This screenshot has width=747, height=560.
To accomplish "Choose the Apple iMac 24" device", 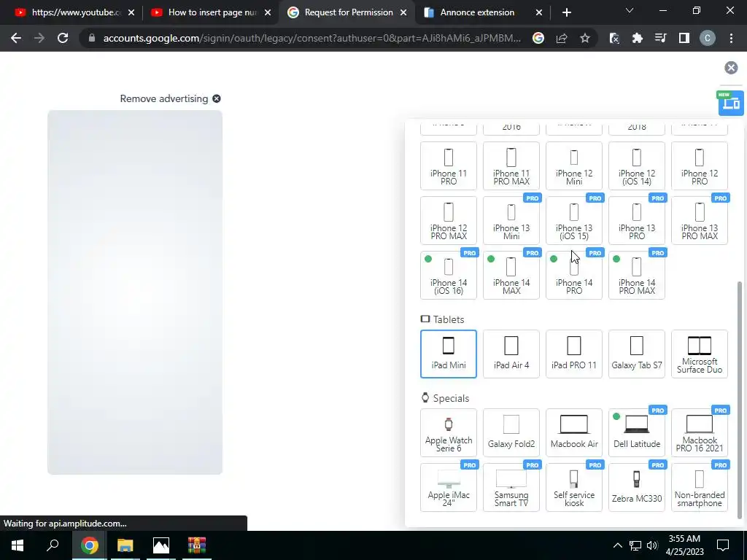I will (x=449, y=487).
